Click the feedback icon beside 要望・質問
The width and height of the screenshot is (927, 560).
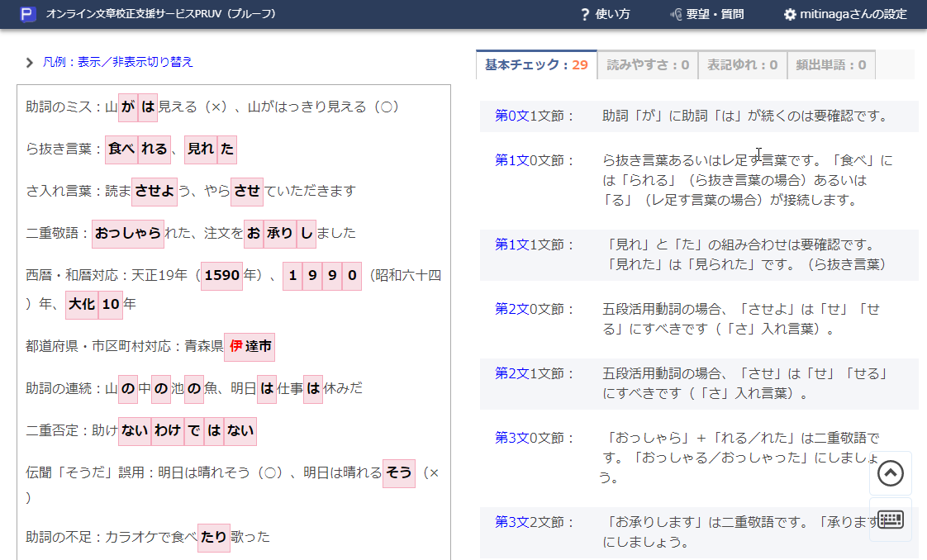(x=675, y=14)
